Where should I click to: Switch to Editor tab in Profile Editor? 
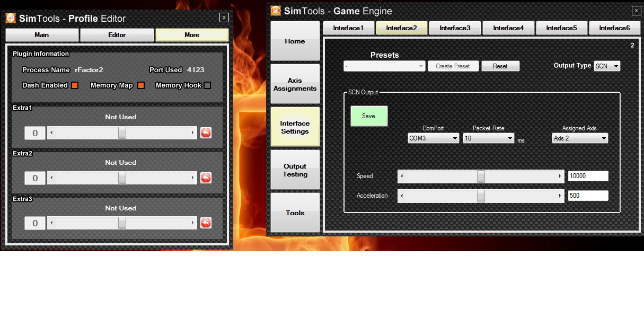pyautogui.click(x=117, y=35)
